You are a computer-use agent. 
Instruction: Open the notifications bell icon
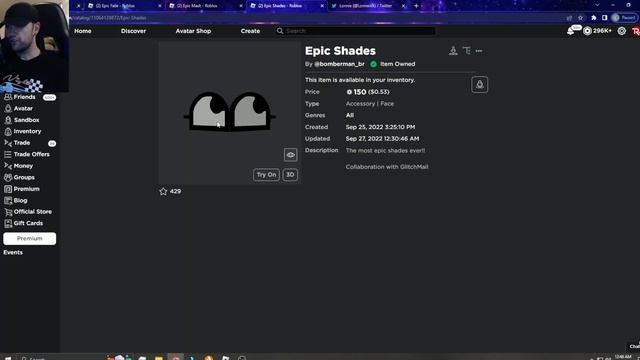[x=571, y=31]
